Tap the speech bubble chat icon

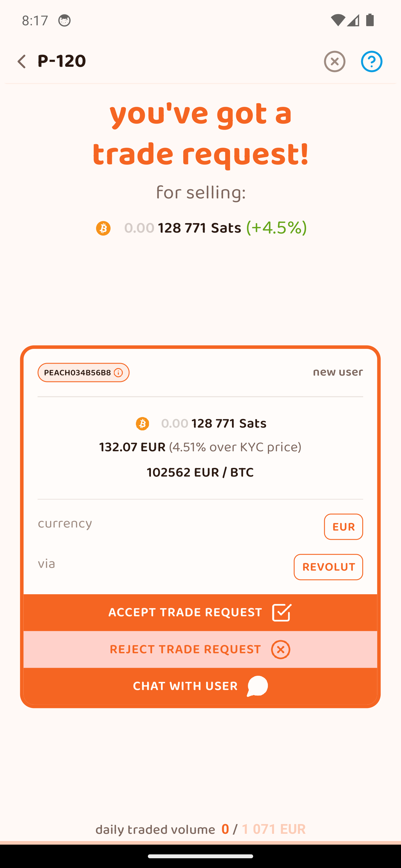(257, 686)
